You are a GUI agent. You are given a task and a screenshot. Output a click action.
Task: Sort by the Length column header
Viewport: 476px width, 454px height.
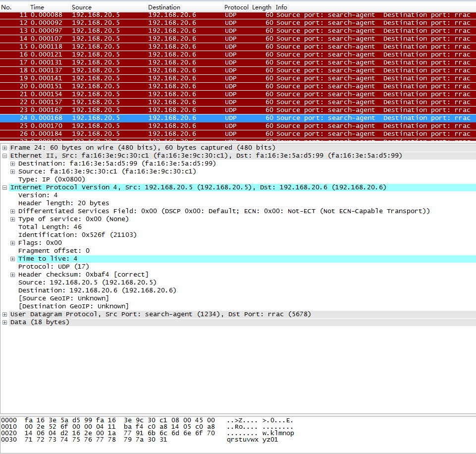(x=262, y=7)
